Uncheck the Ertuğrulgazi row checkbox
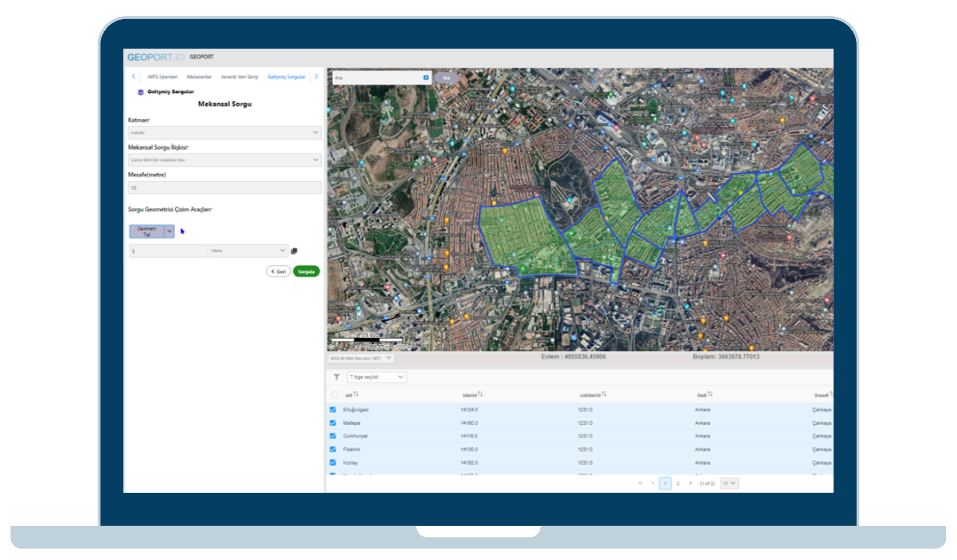Image resolution: width=957 pixels, height=560 pixels. 333,410
